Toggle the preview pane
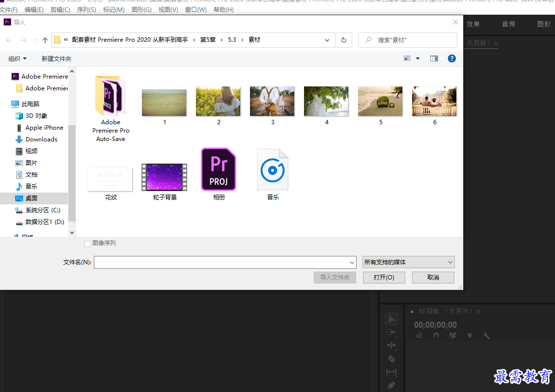Viewport: 555px width, 392px height. click(x=434, y=58)
